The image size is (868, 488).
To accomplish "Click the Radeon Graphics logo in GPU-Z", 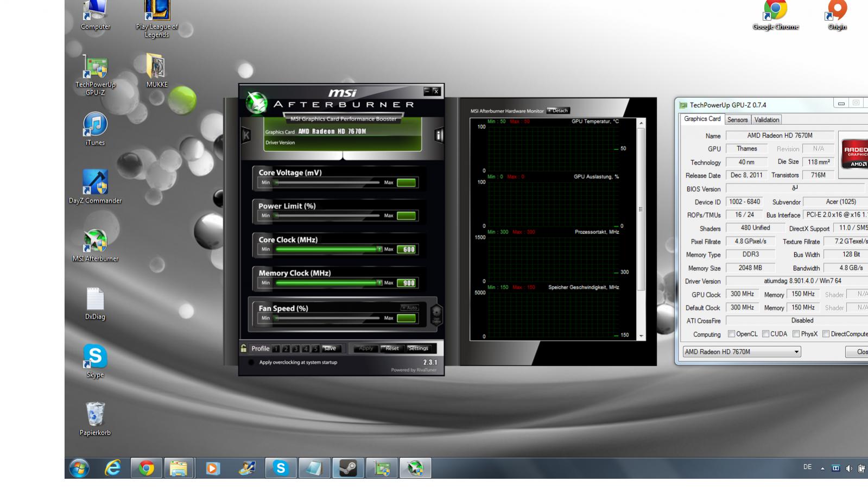I will pyautogui.click(x=854, y=155).
